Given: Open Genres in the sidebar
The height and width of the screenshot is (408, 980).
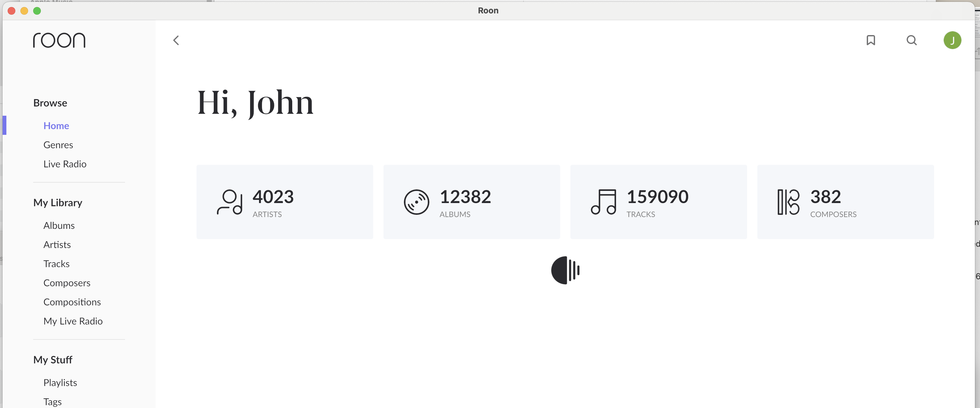Looking at the screenshot, I should [58, 145].
